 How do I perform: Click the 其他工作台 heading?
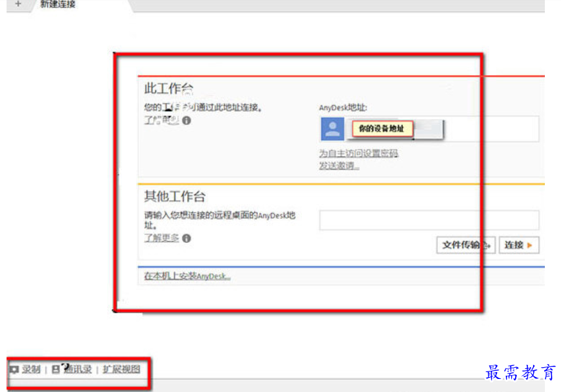coord(175,196)
